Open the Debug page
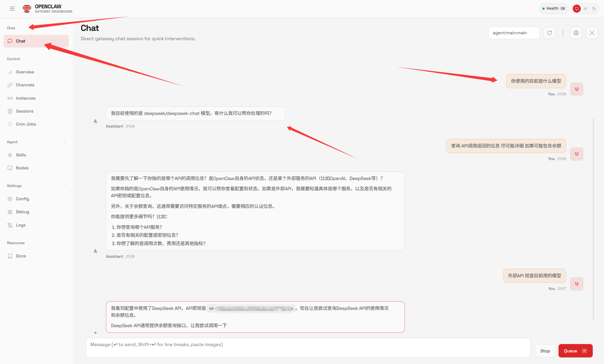 [22, 212]
